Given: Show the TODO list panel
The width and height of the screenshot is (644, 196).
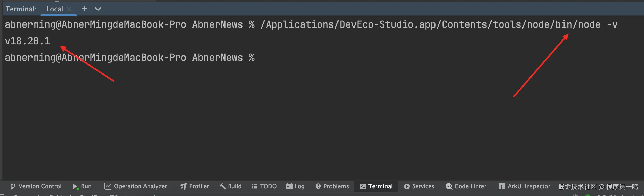Looking at the screenshot, I should 264,186.
